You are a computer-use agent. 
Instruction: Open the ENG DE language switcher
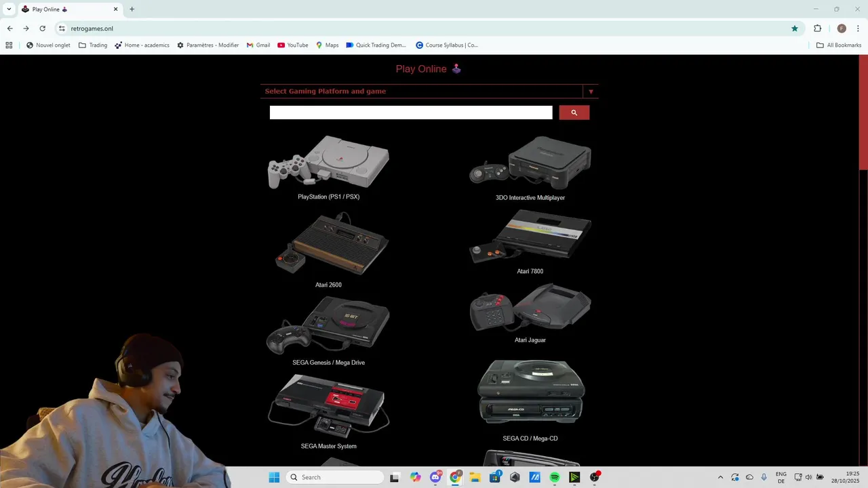click(x=781, y=477)
